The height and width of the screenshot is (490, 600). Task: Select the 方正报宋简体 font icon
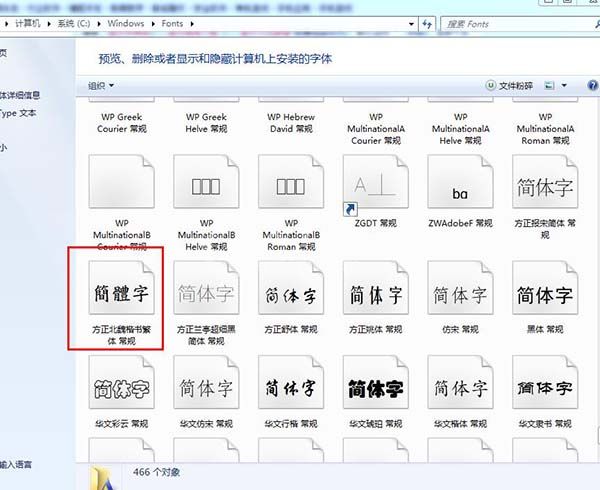[x=545, y=182]
